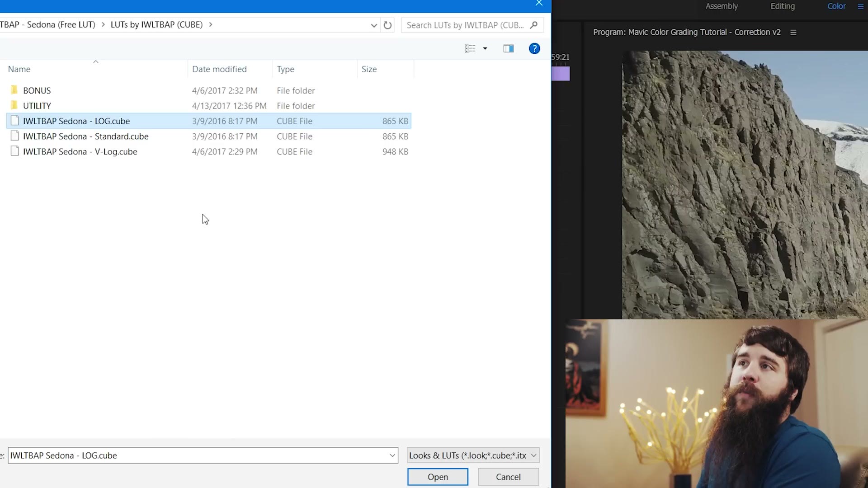
Task: Click the Cancel button
Action: (508, 477)
